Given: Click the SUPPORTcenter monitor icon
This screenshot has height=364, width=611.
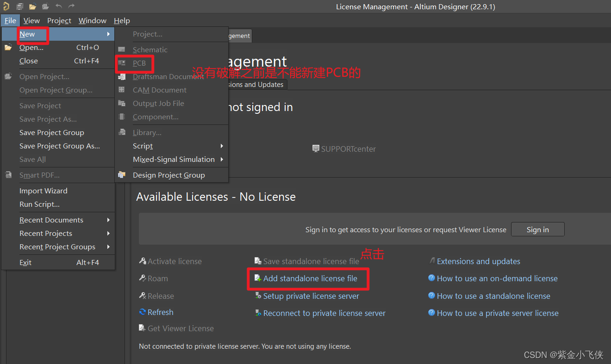Looking at the screenshot, I should pyautogui.click(x=316, y=149).
